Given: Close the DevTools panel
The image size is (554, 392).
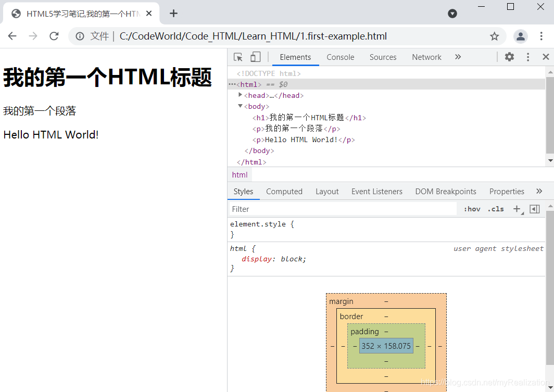Looking at the screenshot, I should tap(546, 57).
